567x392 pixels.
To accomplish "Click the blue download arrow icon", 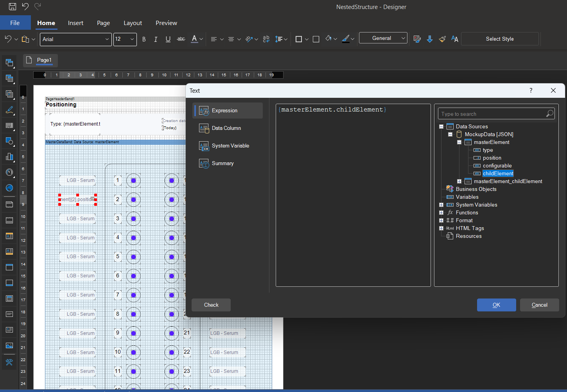I will [x=430, y=39].
